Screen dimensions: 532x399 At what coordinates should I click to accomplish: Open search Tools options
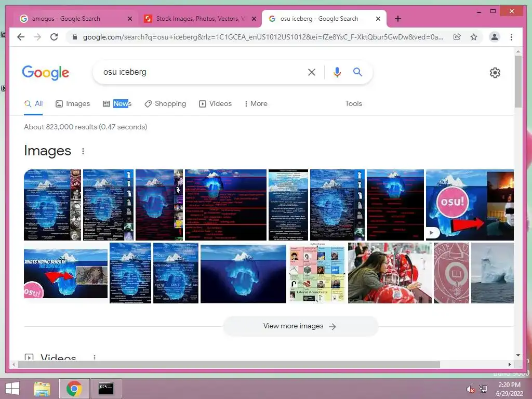(x=353, y=104)
